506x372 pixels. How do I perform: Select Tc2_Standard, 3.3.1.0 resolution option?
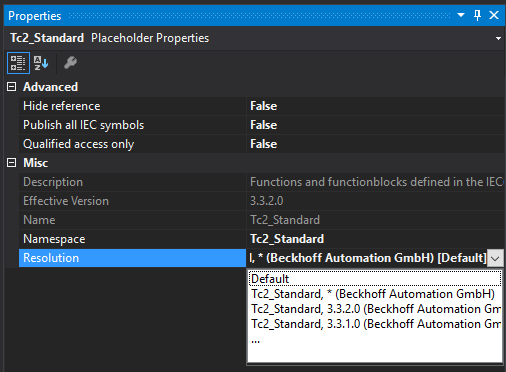[375, 324]
